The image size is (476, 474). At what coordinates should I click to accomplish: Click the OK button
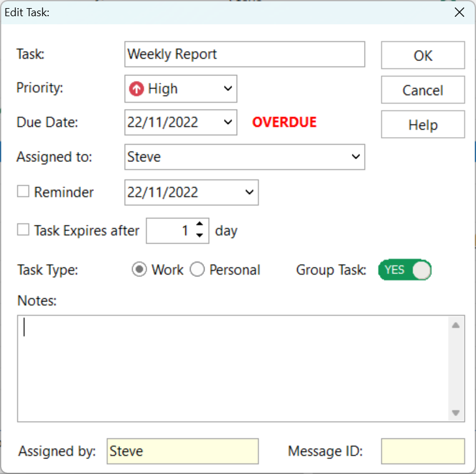pyautogui.click(x=423, y=55)
